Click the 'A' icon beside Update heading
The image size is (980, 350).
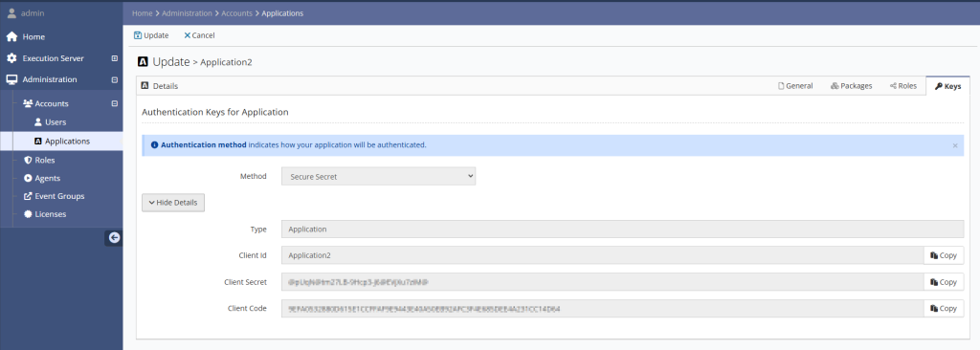click(x=144, y=62)
